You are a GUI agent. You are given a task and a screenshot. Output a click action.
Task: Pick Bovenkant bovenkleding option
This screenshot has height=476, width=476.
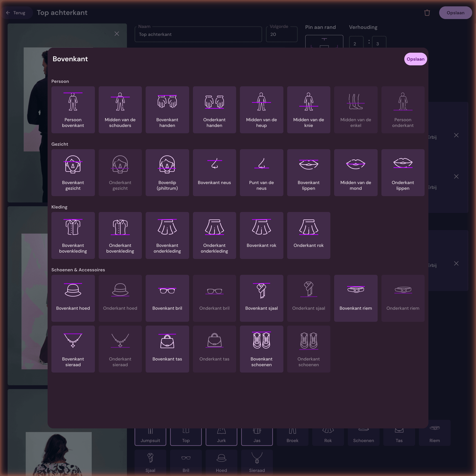pos(73,235)
